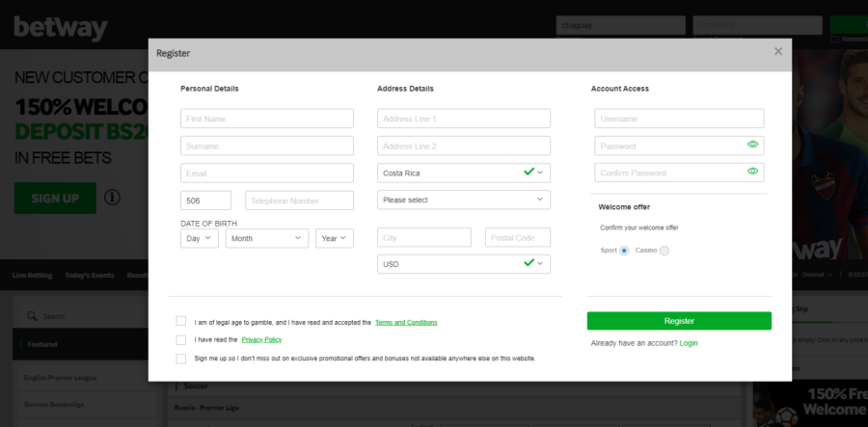Open the Month of birth dropdown

point(267,238)
